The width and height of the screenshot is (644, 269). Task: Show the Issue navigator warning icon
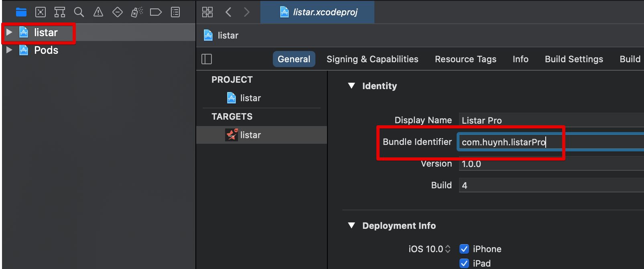coord(98,12)
